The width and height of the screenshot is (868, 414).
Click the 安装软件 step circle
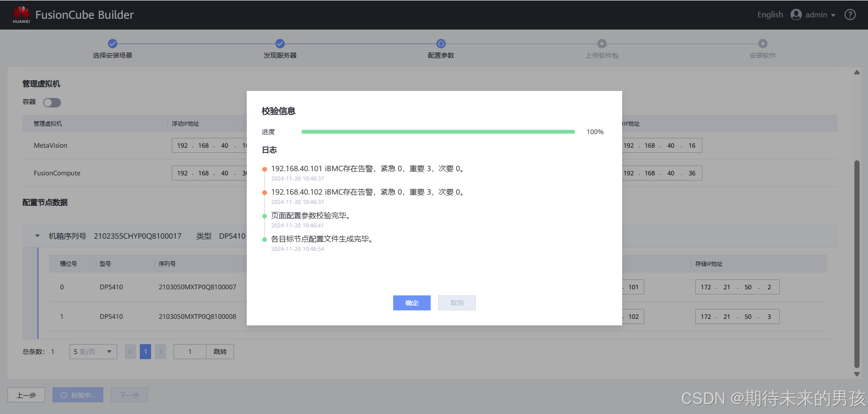(763, 44)
